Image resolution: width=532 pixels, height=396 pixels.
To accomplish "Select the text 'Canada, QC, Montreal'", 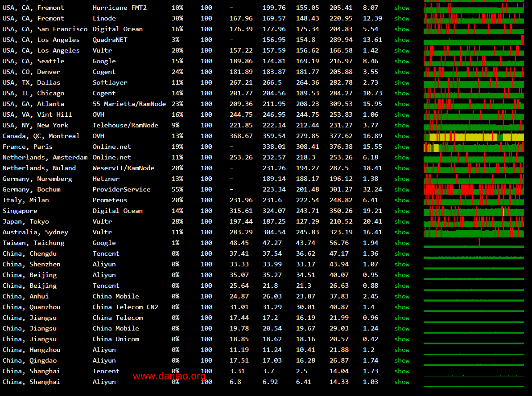I will coord(41,136).
